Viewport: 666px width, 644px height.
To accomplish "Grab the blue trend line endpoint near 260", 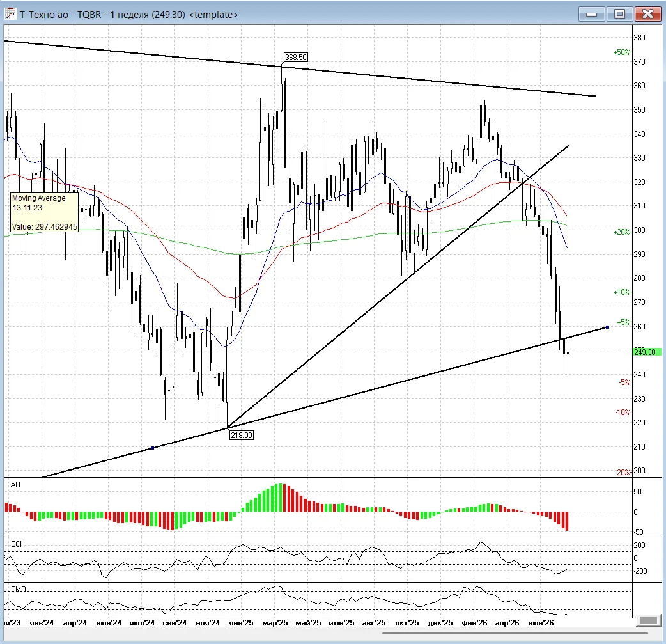I will pos(607,327).
